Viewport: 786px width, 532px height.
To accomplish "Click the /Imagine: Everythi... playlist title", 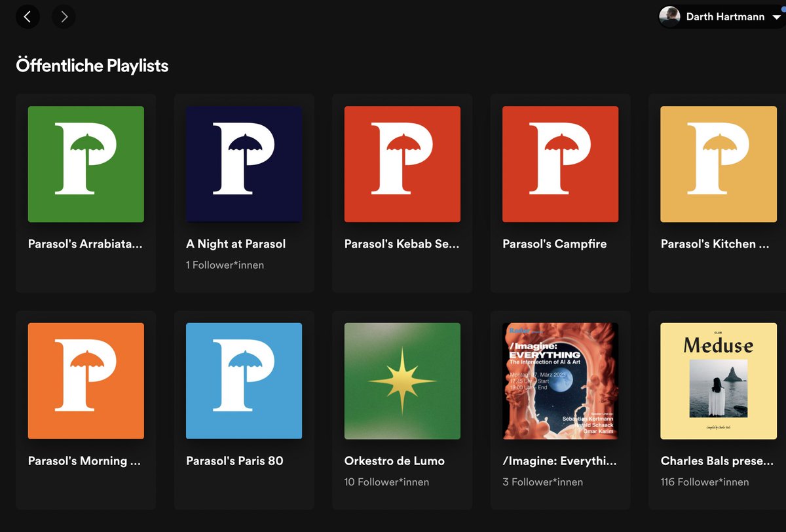I will [x=559, y=461].
